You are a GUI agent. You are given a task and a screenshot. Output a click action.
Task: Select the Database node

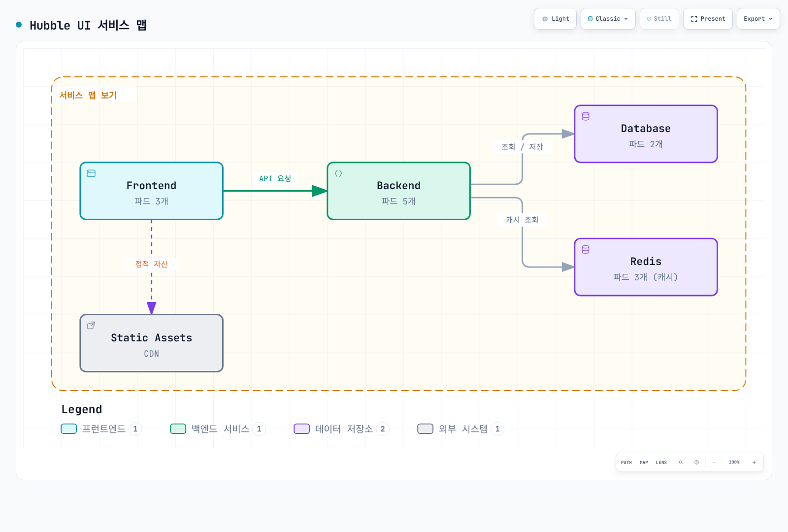[646, 134]
